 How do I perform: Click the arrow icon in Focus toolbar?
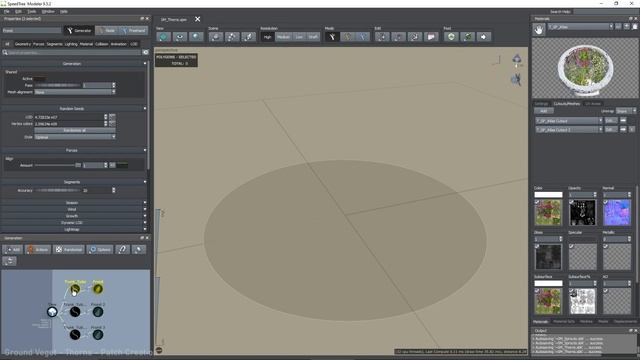point(484,37)
